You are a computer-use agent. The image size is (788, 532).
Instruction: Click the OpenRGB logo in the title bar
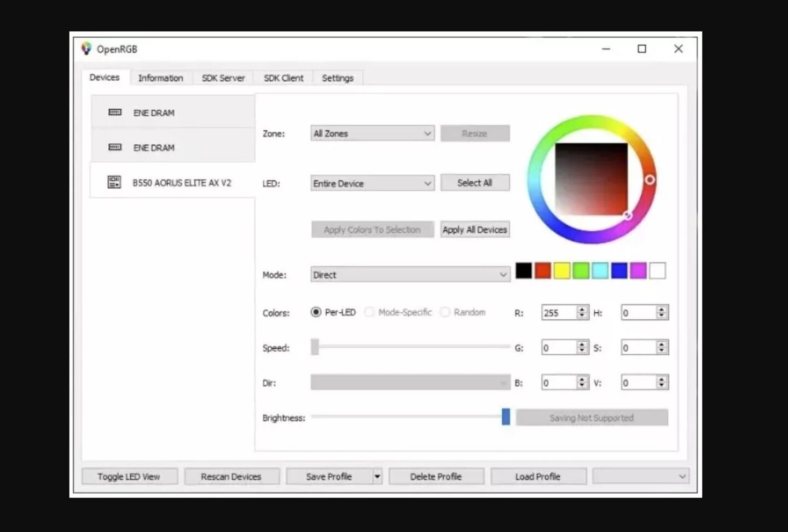(86, 49)
